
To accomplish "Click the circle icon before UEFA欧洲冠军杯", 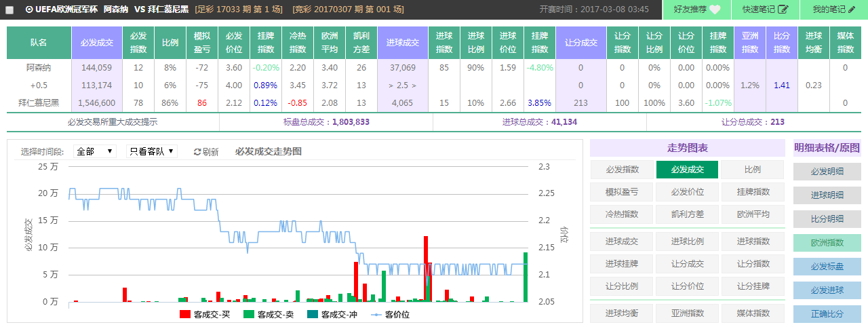I will [29, 9].
